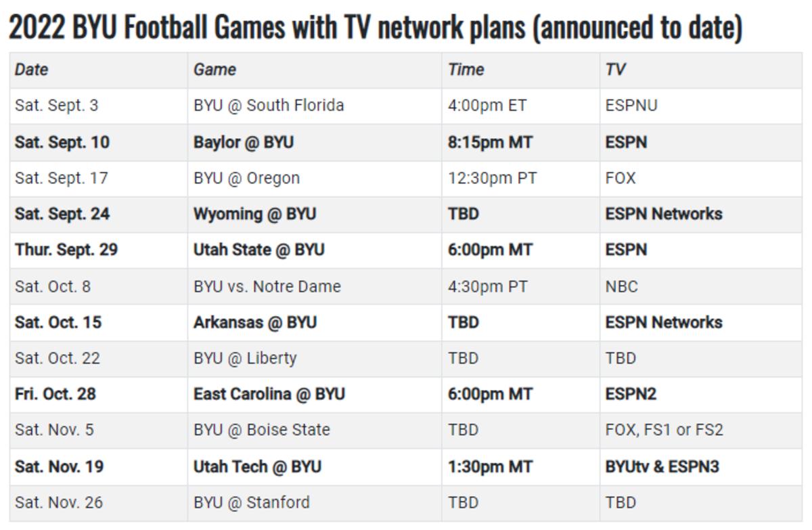
Task: Click the Date column header
Action: (32, 70)
